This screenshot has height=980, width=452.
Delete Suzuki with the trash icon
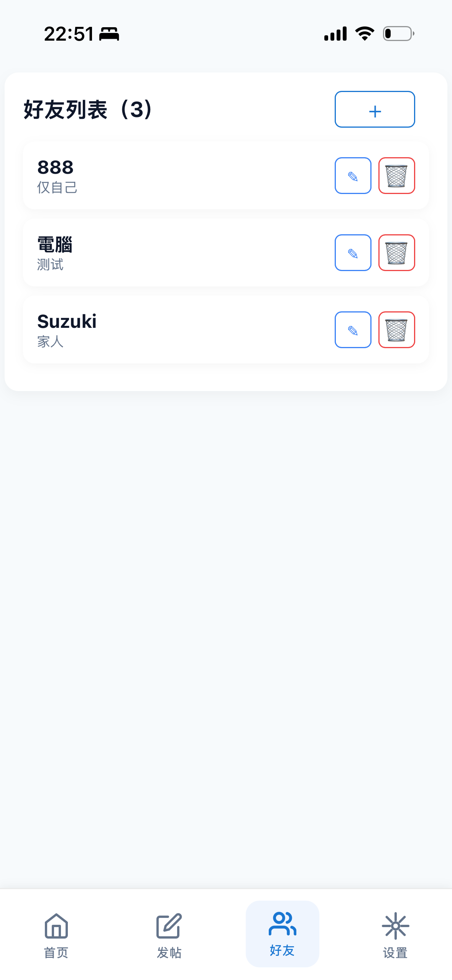coord(396,330)
